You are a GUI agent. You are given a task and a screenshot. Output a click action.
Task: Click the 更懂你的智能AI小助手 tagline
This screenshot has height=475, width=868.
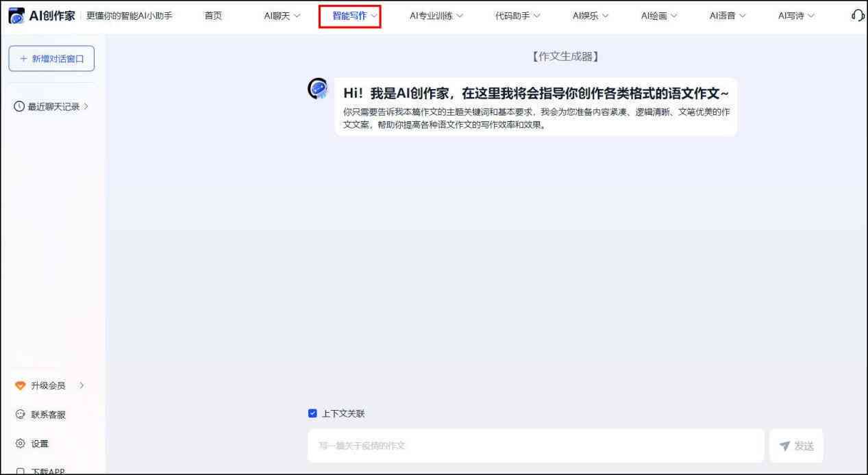[x=129, y=16]
